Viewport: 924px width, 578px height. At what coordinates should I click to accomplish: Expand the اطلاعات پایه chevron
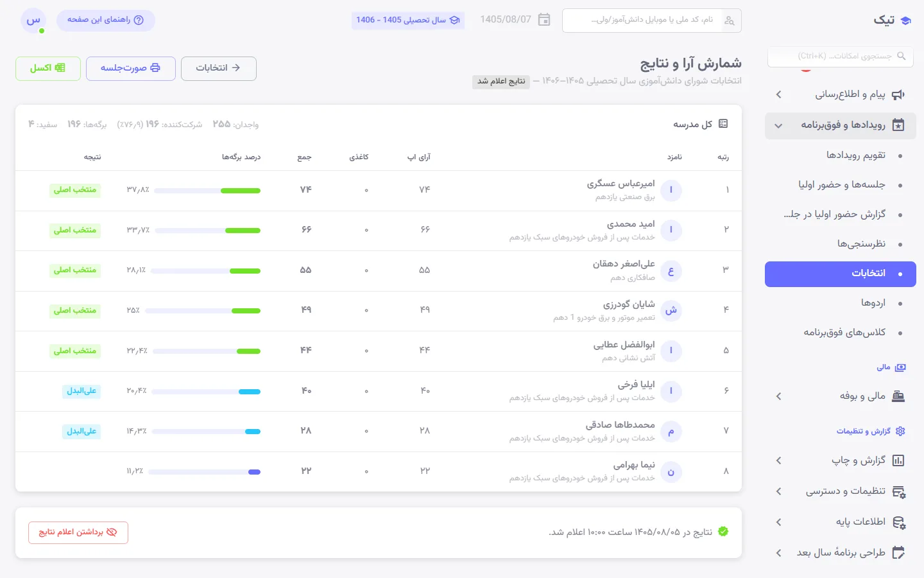(779, 522)
